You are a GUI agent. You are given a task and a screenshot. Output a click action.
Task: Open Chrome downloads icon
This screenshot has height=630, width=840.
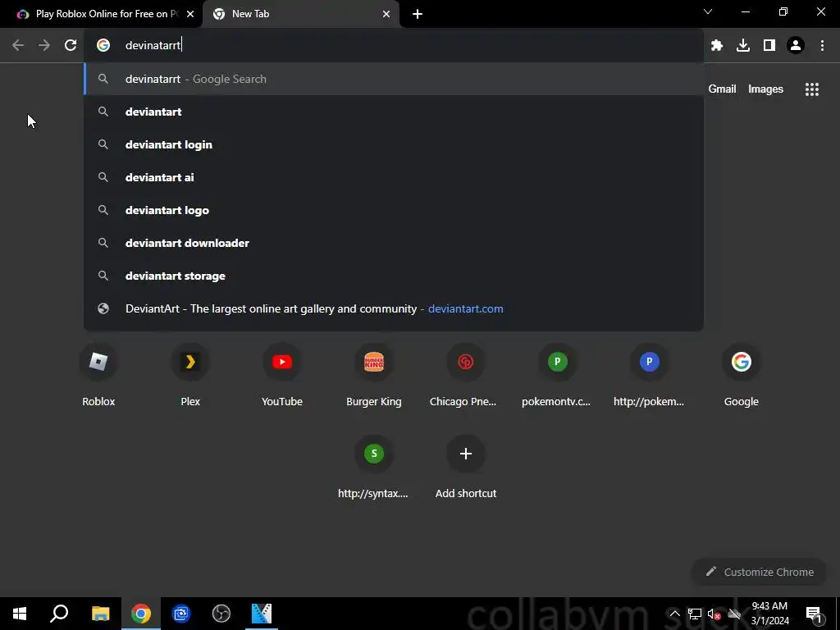743,45
